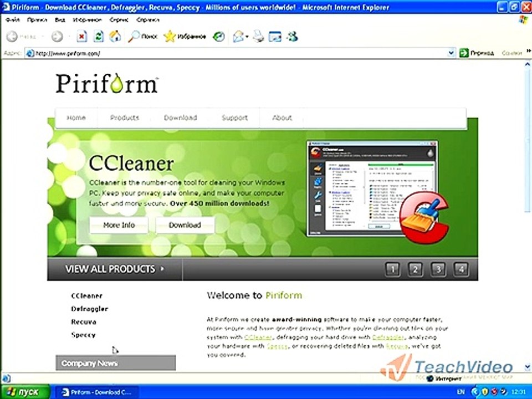
Task: Open Recuva link in product list
Action: tap(84, 321)
